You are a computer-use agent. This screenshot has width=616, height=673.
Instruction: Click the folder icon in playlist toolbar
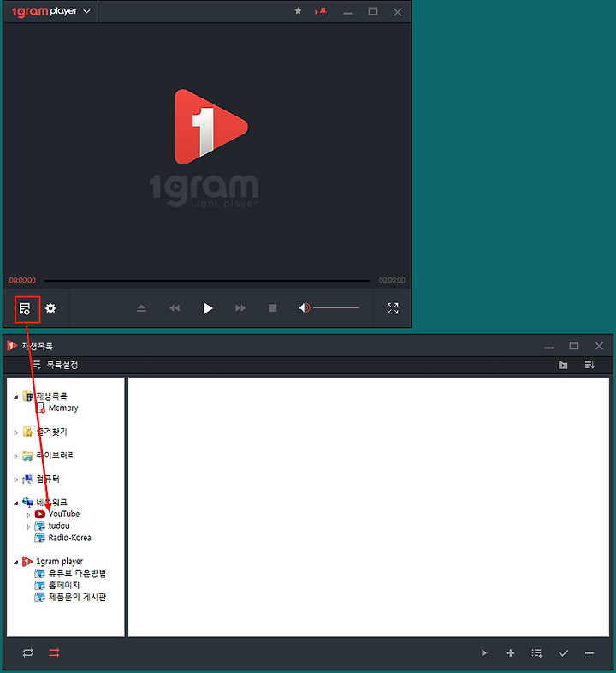563,366
